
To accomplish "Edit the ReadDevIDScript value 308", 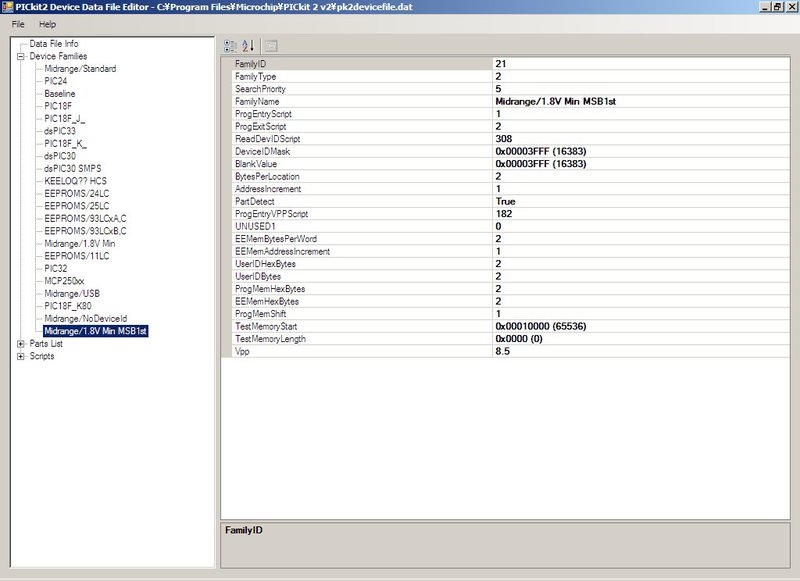I will tap(641, 139).
